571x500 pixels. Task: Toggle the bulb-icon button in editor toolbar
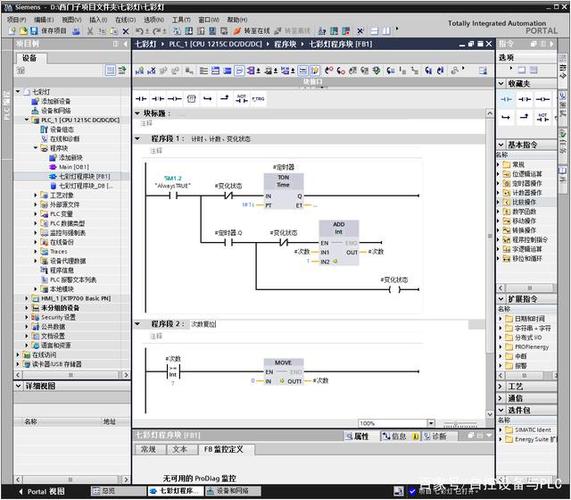tap(315, 70)
